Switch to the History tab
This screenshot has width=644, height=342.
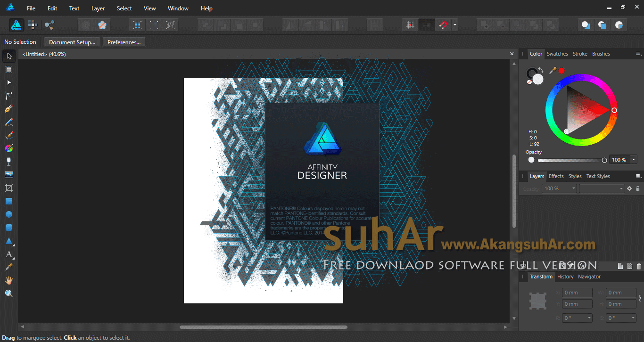pyautogui.click(x=565, y=277)
